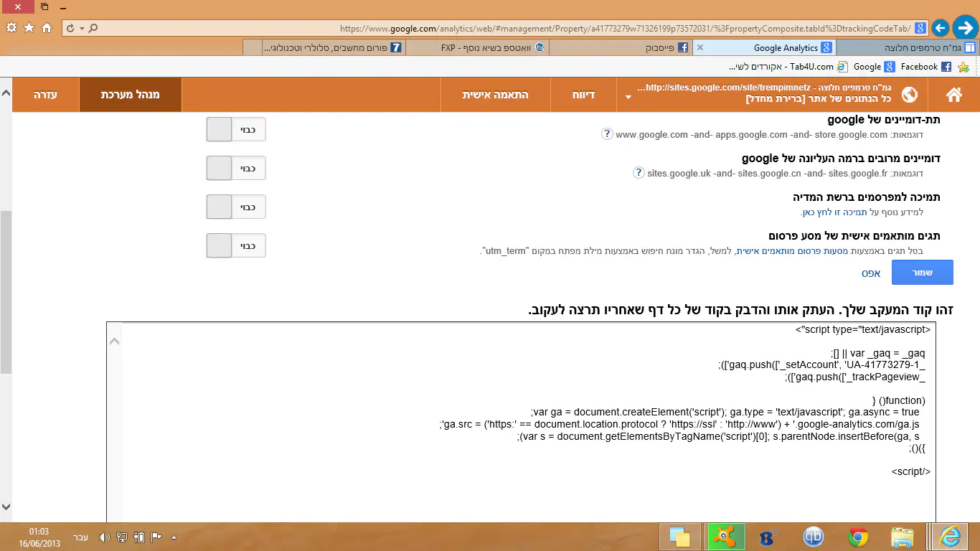Click the help icon beside Google subdomains examples

tap(607, 134)
